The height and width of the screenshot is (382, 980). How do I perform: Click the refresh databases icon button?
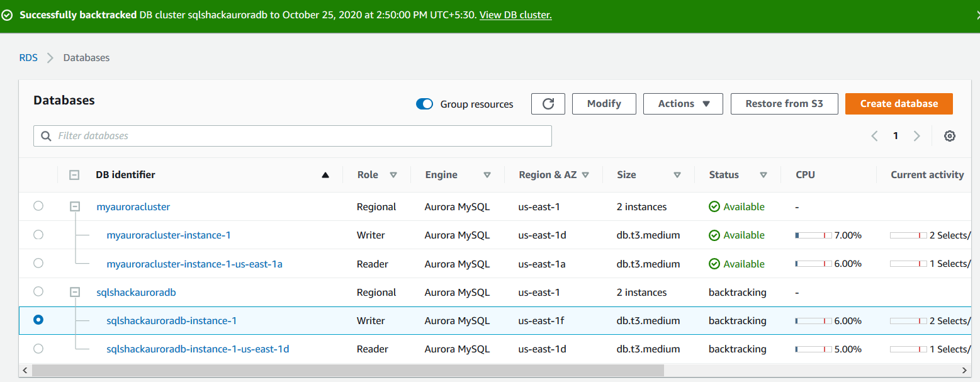click(x=548, y=104)
